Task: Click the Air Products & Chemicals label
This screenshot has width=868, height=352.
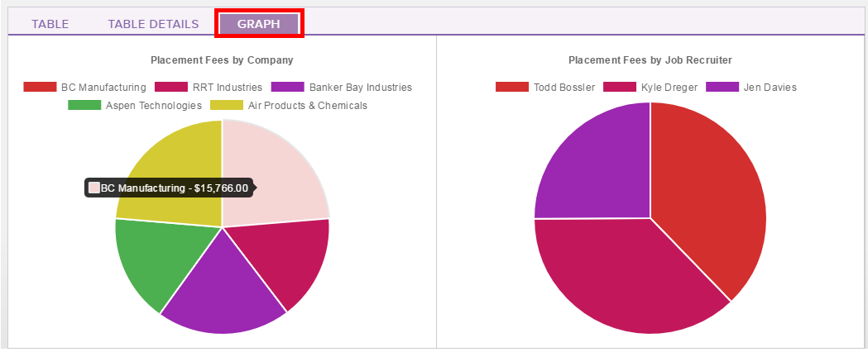Action: [x=307, y=106]
